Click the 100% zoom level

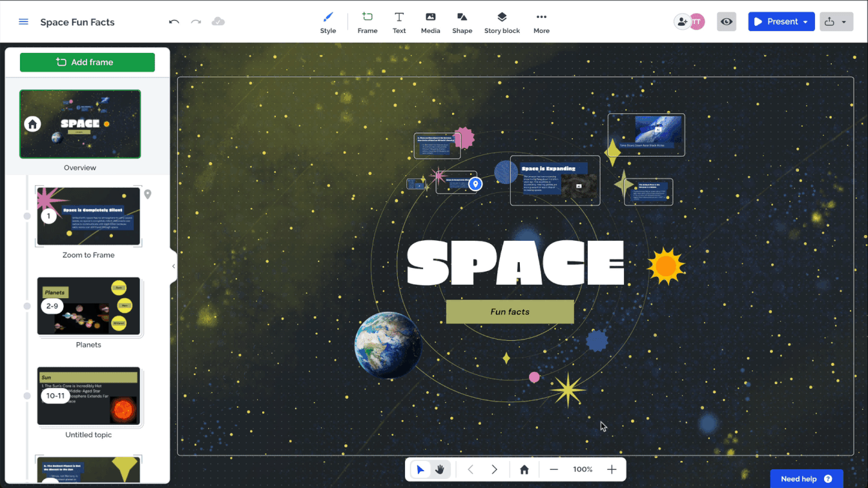pos(583,470)
